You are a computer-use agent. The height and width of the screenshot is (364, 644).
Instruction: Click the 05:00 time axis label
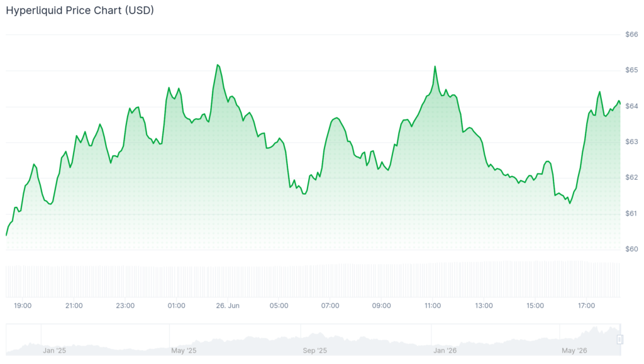coord(279,306)
